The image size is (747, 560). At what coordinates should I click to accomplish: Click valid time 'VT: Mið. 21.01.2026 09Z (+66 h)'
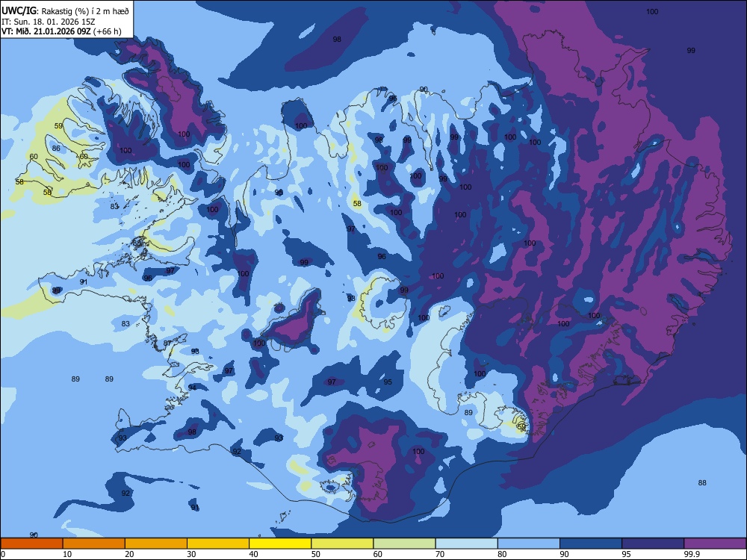pos(61,31)
